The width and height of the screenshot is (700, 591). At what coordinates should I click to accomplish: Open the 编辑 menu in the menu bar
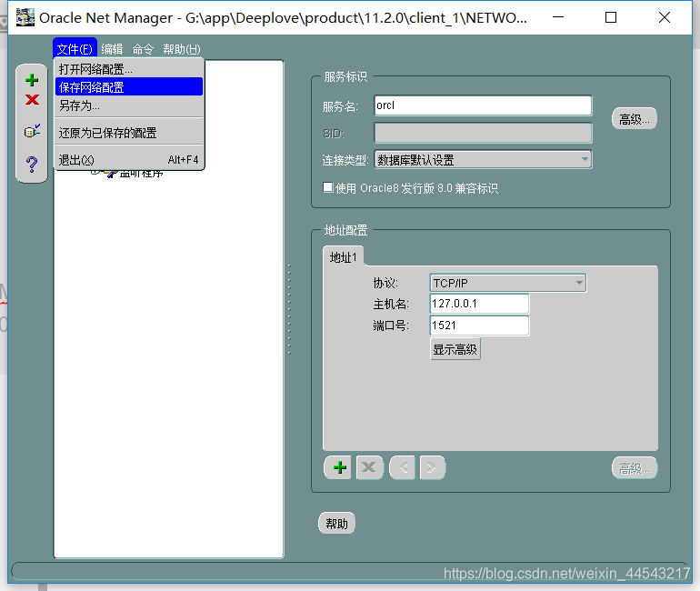click(112, 49)
